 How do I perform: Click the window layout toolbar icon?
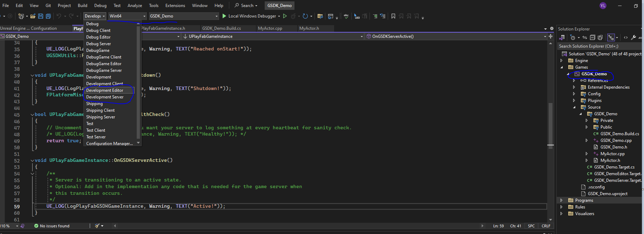tap(331, 16)
